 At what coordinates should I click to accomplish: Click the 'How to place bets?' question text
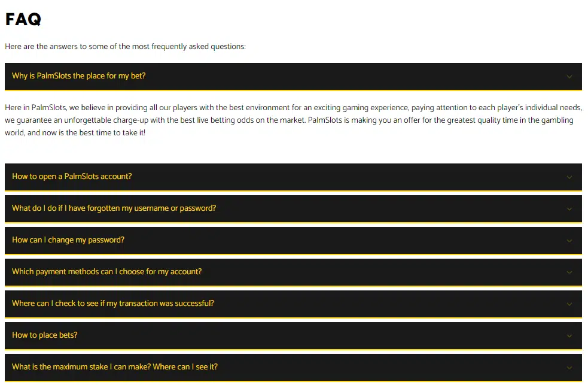(x=45, y=335)
